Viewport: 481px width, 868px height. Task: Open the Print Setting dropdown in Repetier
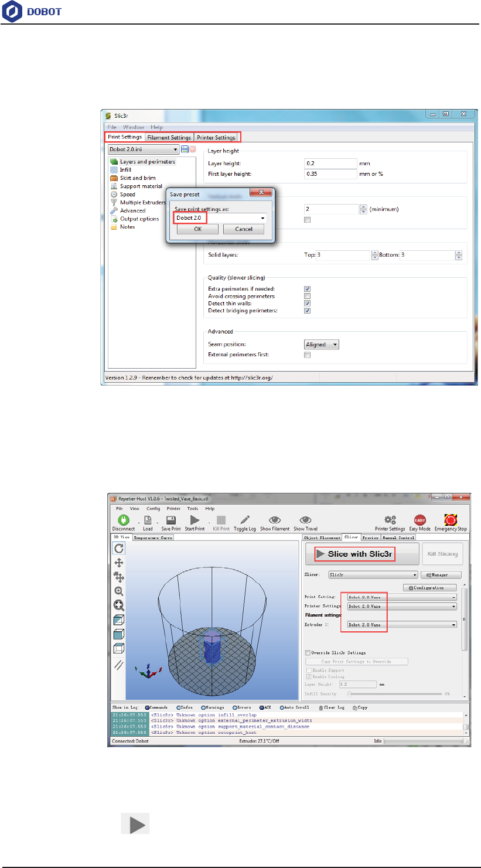[x=402, y=597]
